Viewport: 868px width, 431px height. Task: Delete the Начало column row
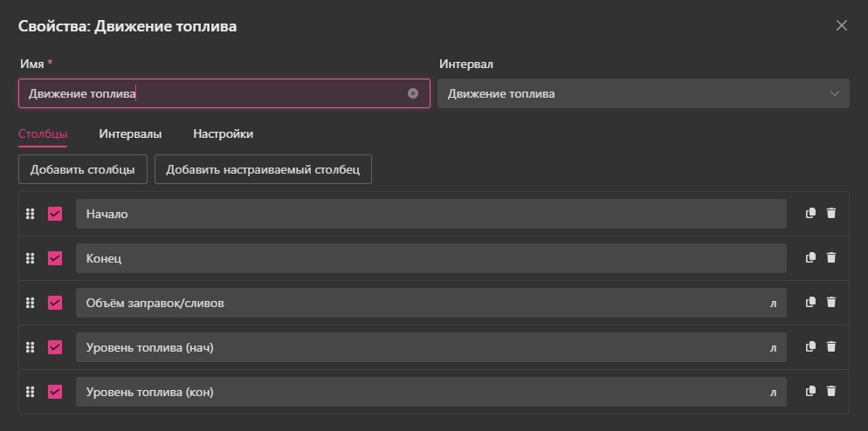[831, 214]
